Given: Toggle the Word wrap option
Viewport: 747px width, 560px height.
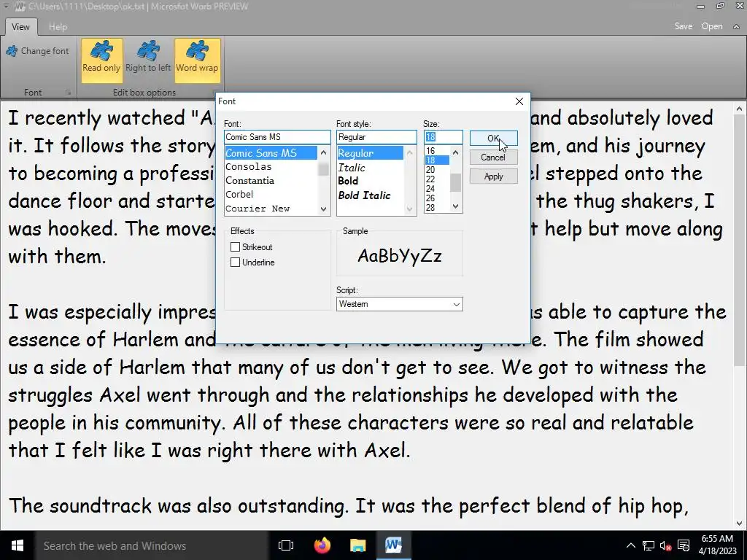Looking at the screenshot, I should pyautogui.click(x=197, y=61).
